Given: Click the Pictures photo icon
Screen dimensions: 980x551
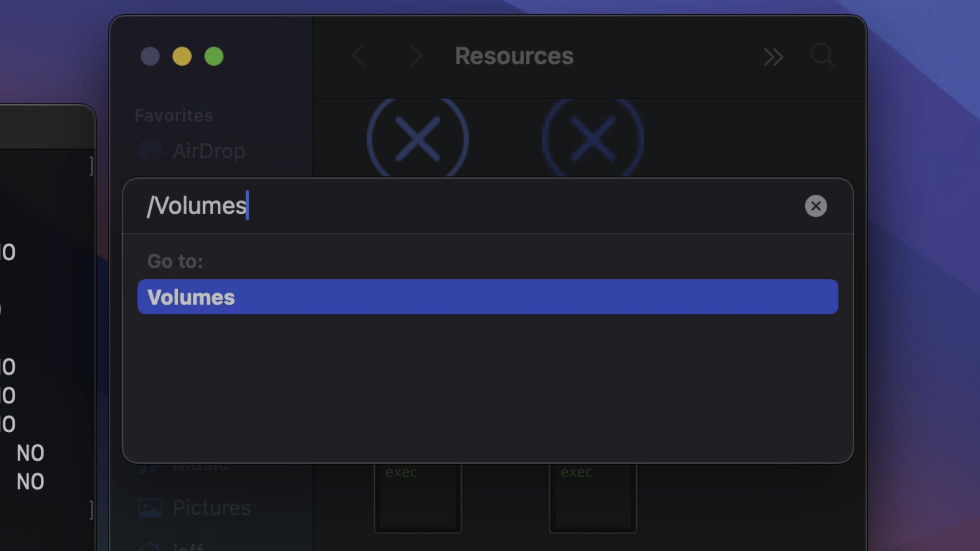Looking at the screenshot, I should point(150,508).
